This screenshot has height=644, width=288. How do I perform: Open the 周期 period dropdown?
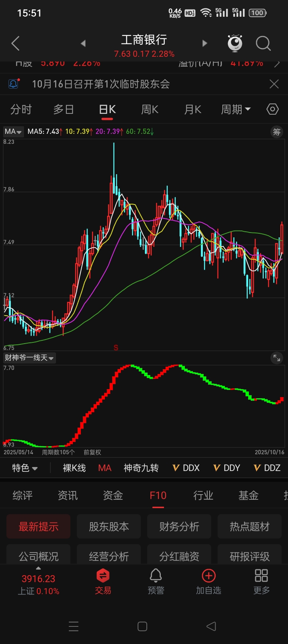(236, 109)
